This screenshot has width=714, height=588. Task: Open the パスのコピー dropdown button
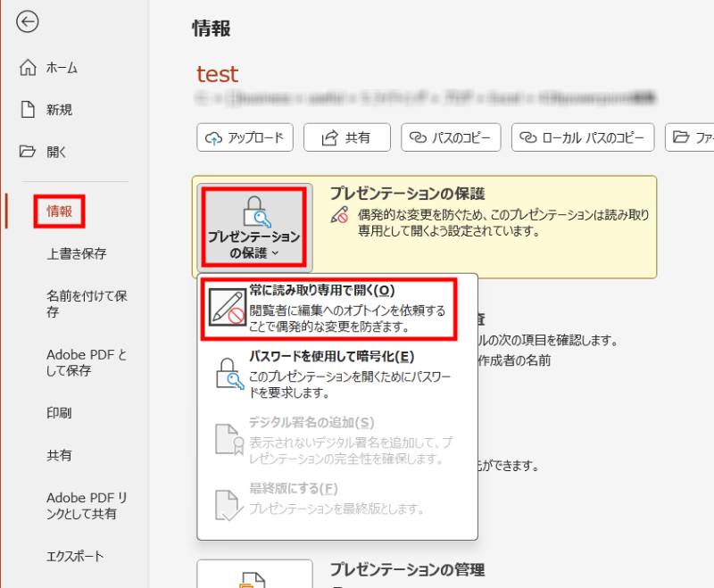coord(451,137)
